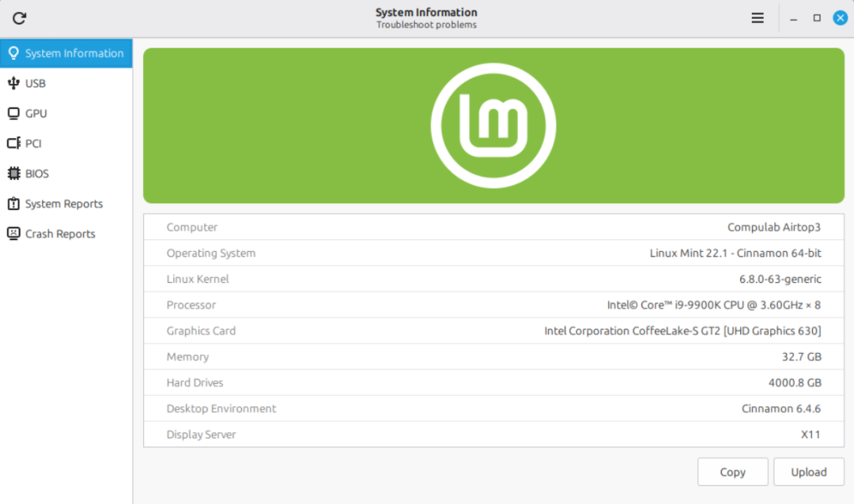This screenshot has height=504, width=854.
Task: Click the '6.8.0-63-generic' kernel value
Action: coord(780,279)
